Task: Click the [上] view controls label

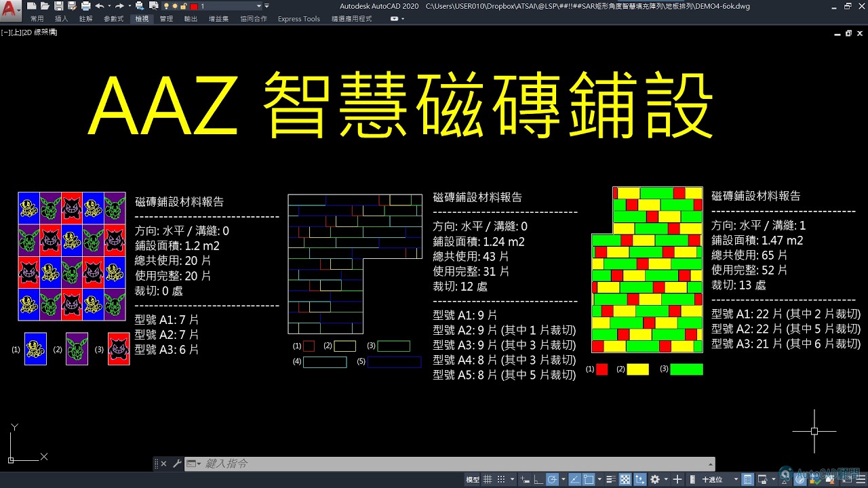Action: (x=16, y=32)
